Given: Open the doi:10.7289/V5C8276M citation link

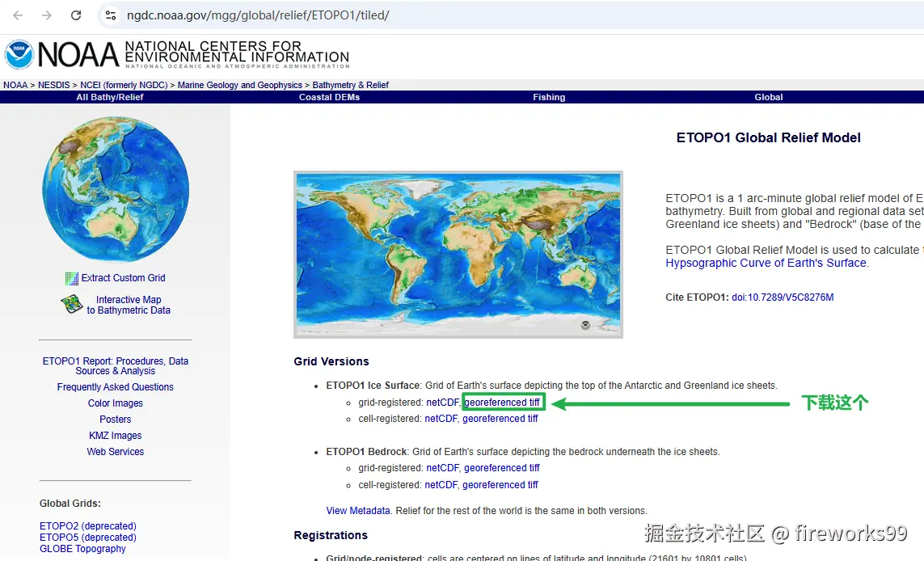Looking at the screenshot, I should 783,297.
